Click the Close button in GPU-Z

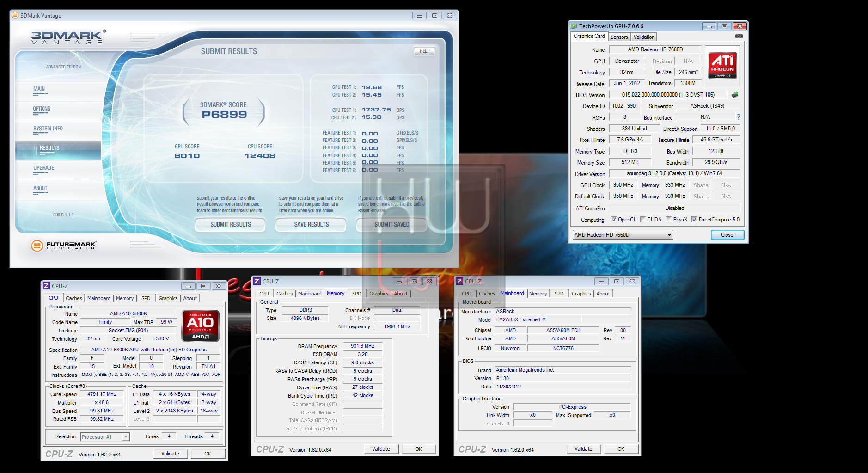727,235
